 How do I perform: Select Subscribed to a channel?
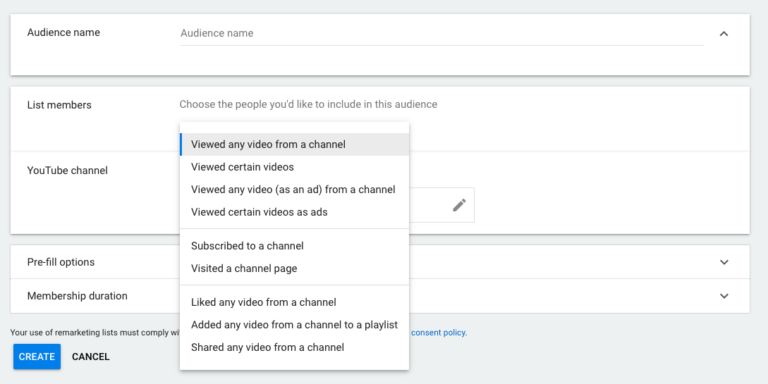294,246
